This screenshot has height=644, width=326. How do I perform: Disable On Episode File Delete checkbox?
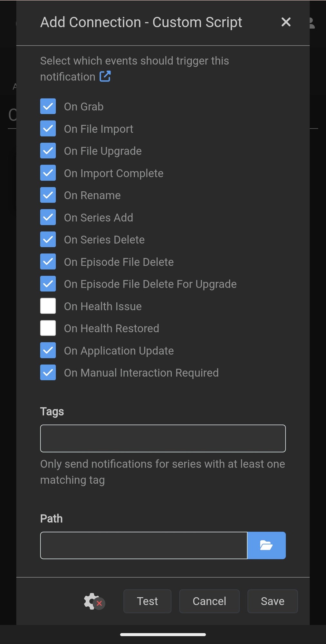[x=48, y=261]
